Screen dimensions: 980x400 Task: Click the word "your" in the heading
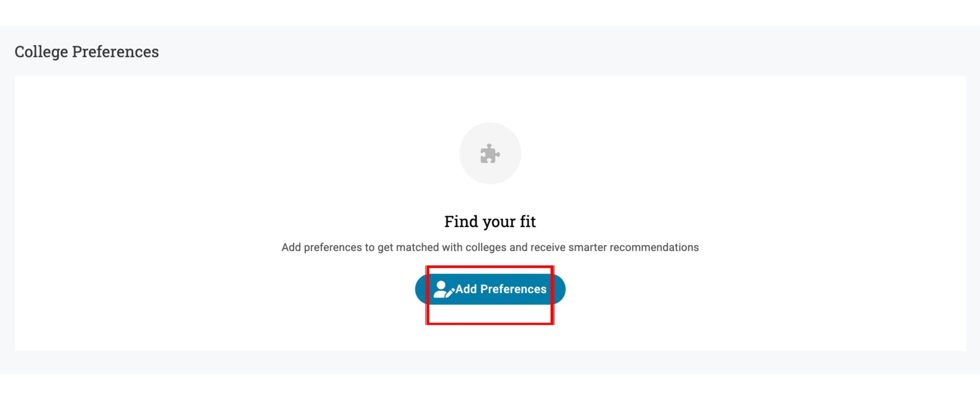(x=499, y=222)
